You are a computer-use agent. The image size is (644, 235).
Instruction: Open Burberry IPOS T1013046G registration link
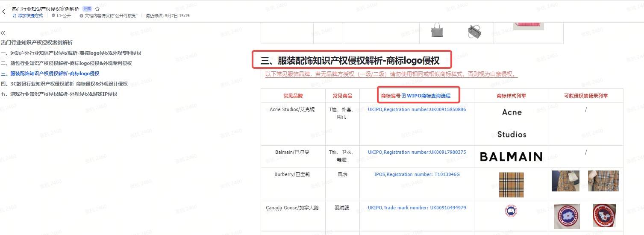[417, 174]
